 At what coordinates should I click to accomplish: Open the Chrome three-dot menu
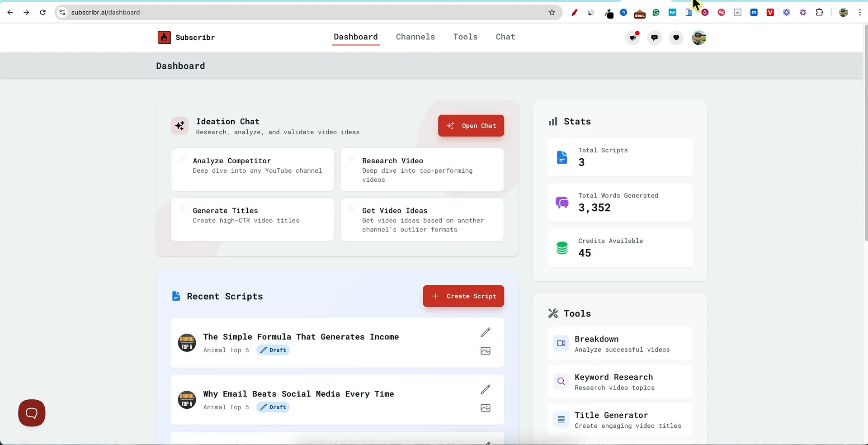860,12
